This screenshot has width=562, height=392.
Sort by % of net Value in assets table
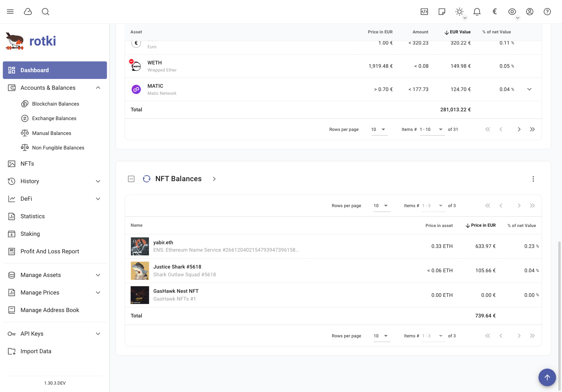[496, 32]
